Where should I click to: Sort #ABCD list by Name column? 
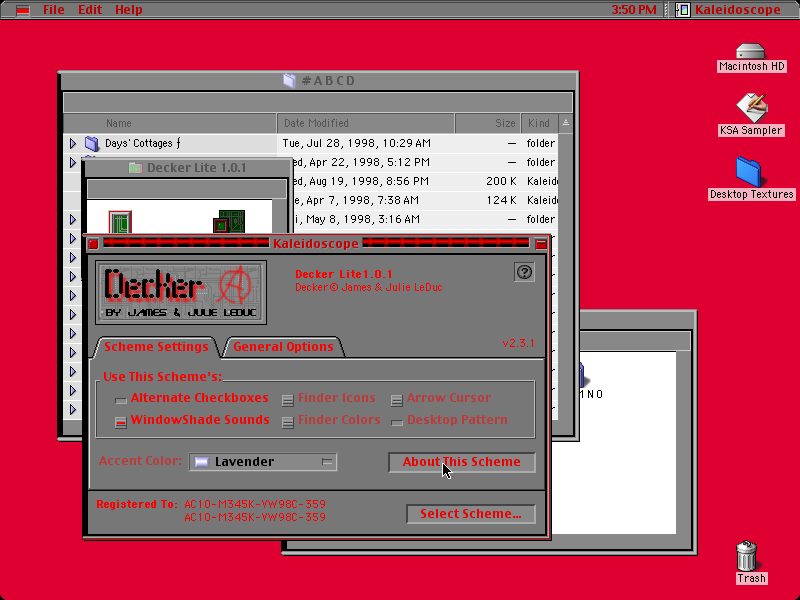170,123
